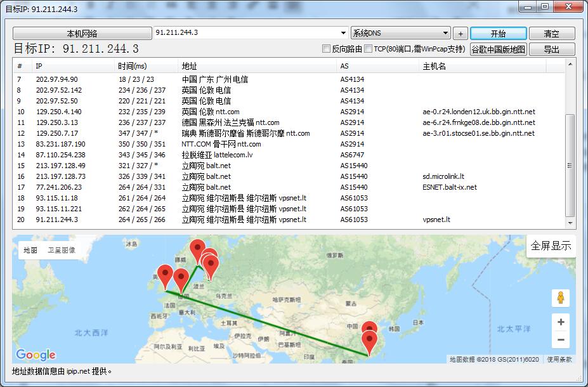The height and width of the screenshot is (387, 588).
Task: Enable the 反向路由 checkbox
Action: pos(327,48)
